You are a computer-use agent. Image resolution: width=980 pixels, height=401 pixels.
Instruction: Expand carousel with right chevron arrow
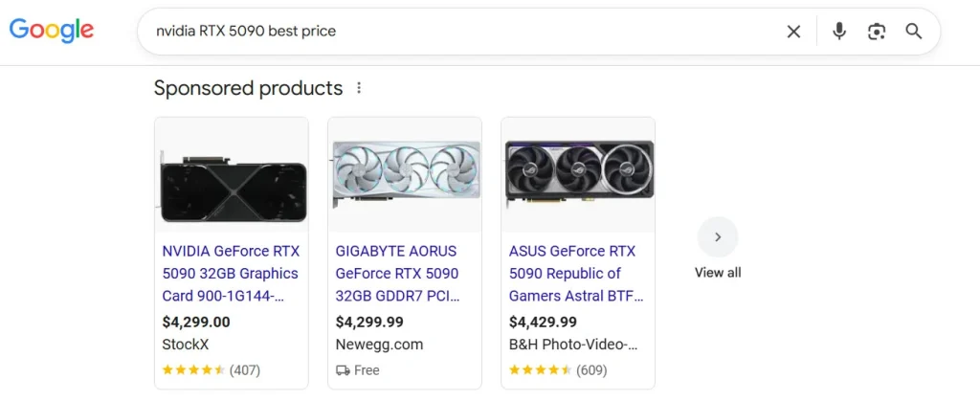click(718, 236)
